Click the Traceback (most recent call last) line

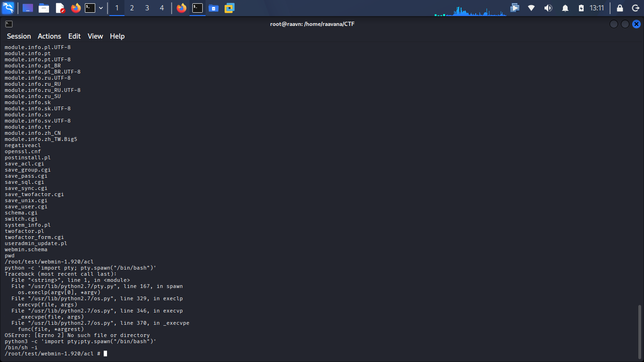pos(61,274)
